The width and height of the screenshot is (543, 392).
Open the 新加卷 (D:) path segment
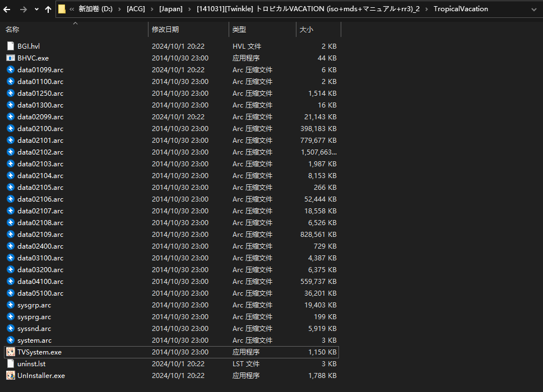coord(96,9)
